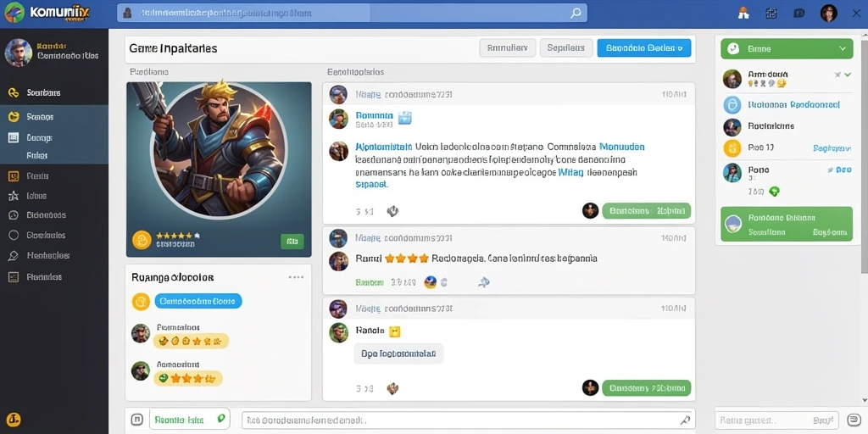Click the square icon at the bottom bar's left end
Screen dimensions: 868x434
point(136,419)
